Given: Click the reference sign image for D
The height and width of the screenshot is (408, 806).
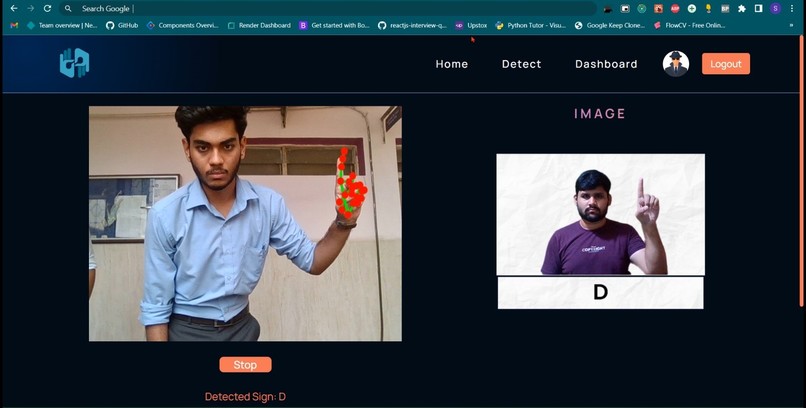Looking at the screenshot, I should coord(600,214).
